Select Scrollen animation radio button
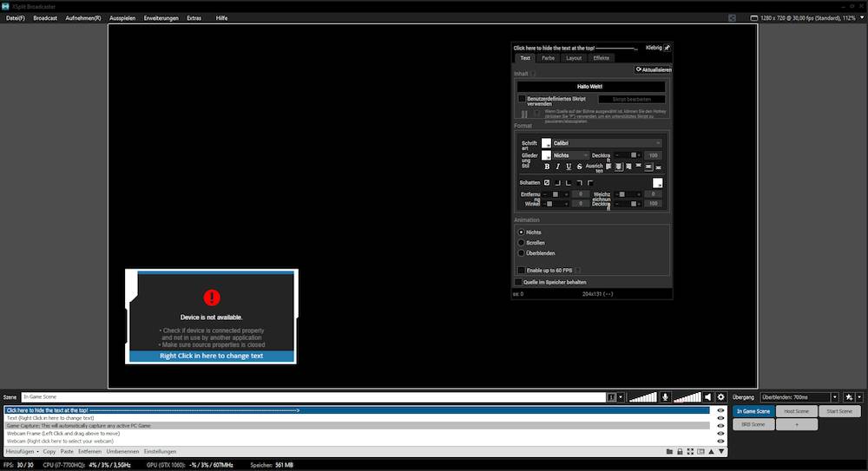Viewport: 868px width, 471px height. pyautogui.click(x=521, y=242)
